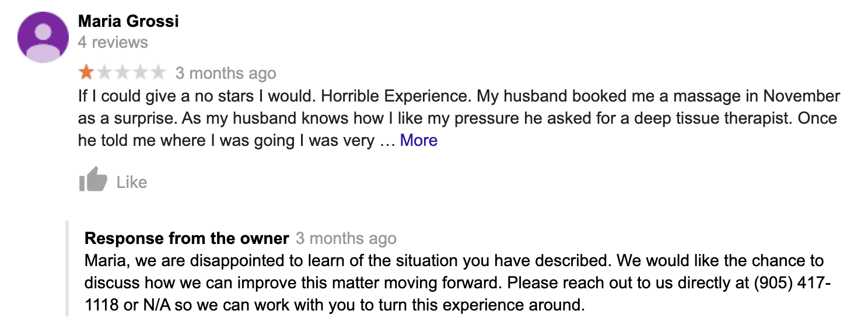Click the '4 reviews' count under the name
The image size is (868, 335).
tap(113, 43)
